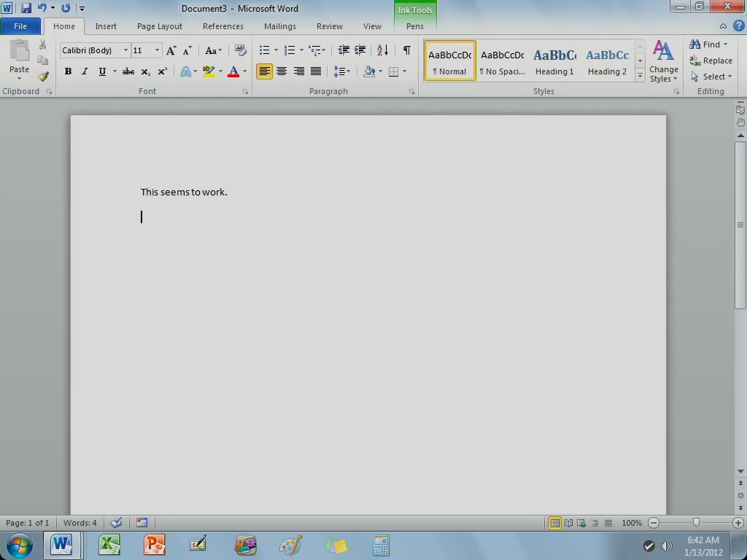Image resolution: width=747 pixels, height=560 pixels.
Task: Enable center text alignment
Action: [282, 71]
